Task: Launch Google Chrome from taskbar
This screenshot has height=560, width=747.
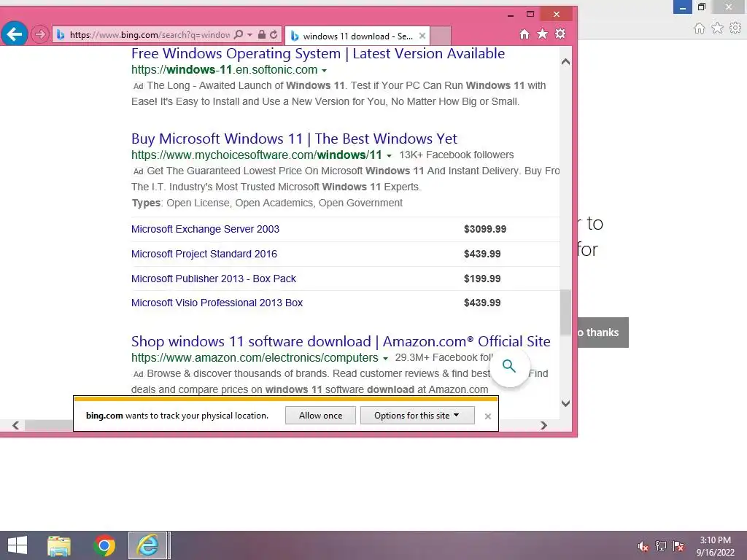Action: click(x=104, y=545)
